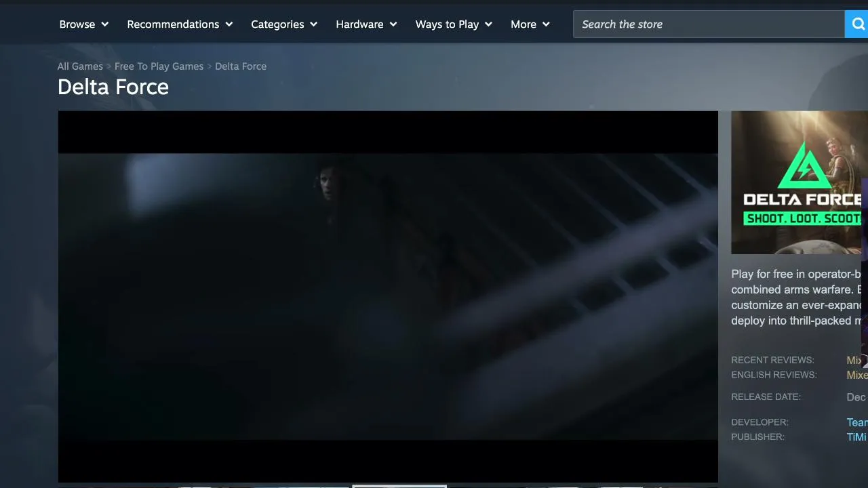The image size is (868, 488).
Task: Click the ENGLISH REVIEWS label
Action: (774, 375)
